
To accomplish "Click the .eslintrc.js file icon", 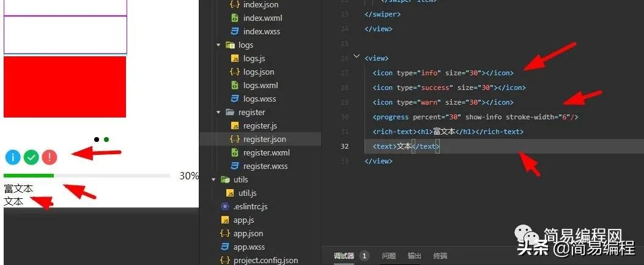I will (225, 207).
